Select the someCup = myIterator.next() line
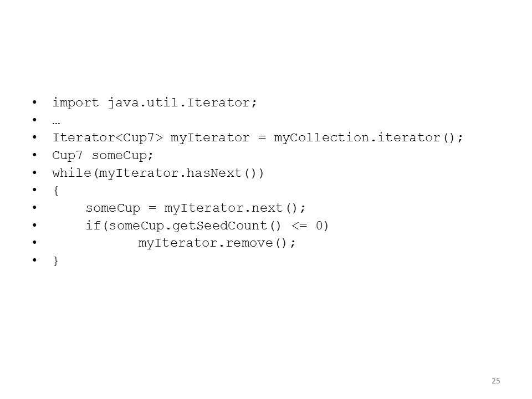Image resolution: width=532 pixels, height=399 pixels. pyautogui.click(x=196, y=208)
